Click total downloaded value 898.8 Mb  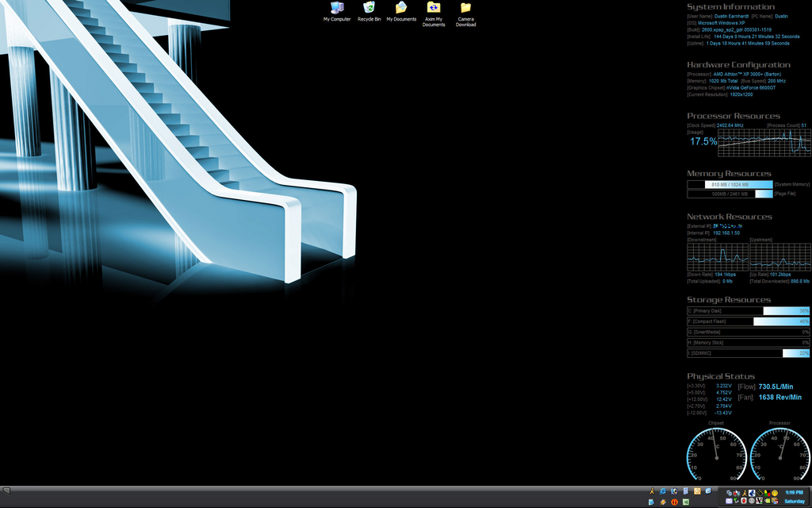800,281
